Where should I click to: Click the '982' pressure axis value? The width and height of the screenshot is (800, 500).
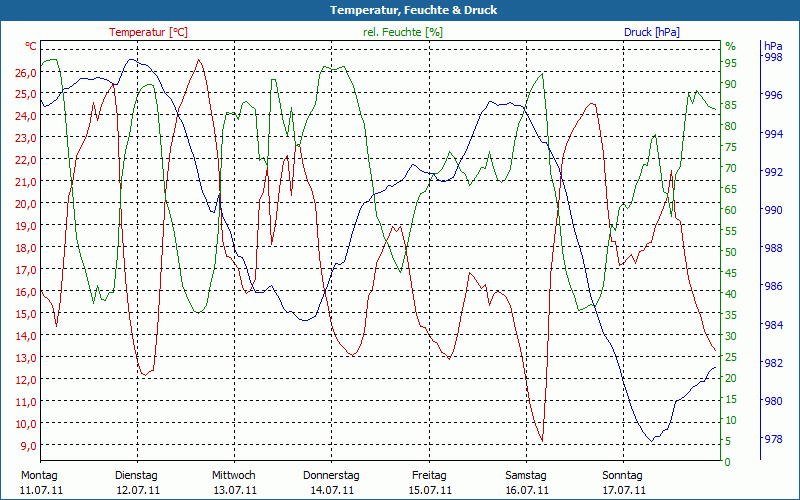tap(773, 363)
